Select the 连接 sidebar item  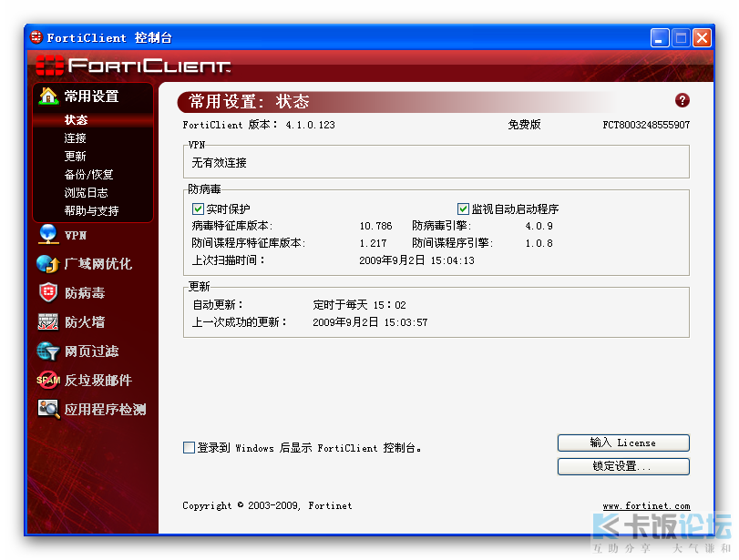(75, 138)
